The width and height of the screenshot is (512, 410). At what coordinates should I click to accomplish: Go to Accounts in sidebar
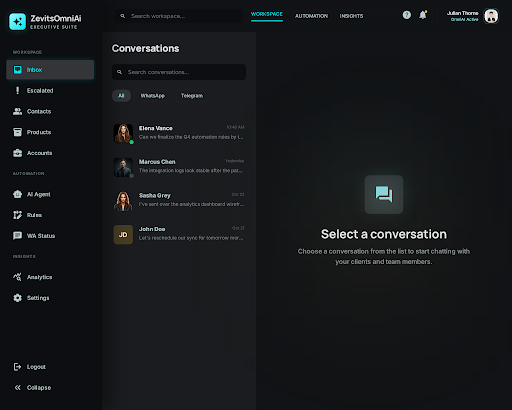coord(39,153)
